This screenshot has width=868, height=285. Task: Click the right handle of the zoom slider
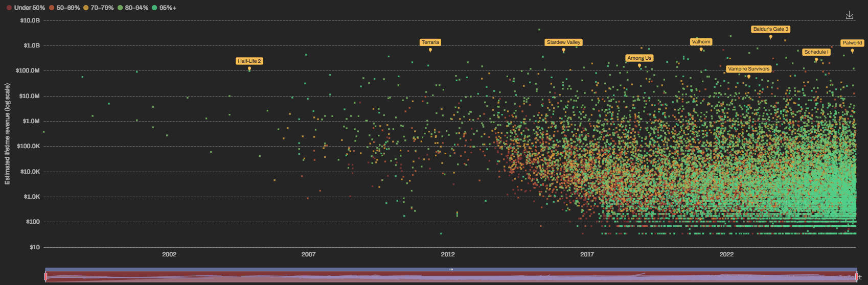(x=857, y=276)
